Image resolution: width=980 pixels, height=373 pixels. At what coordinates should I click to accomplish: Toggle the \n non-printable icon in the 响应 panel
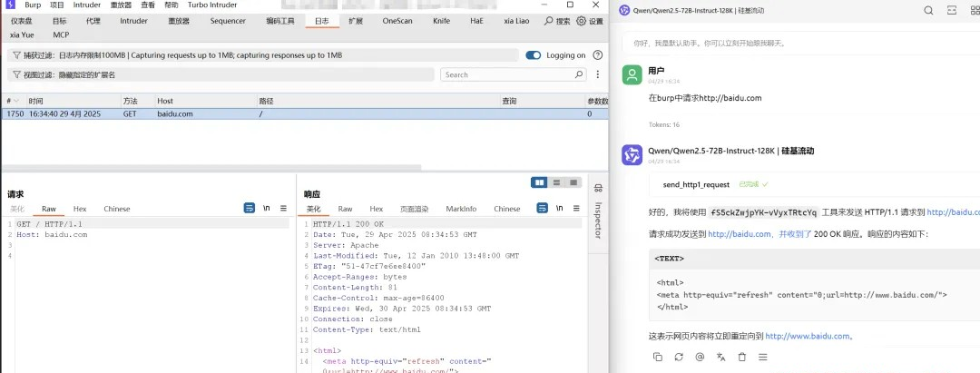pyautogui.click(x=559, y=208)
